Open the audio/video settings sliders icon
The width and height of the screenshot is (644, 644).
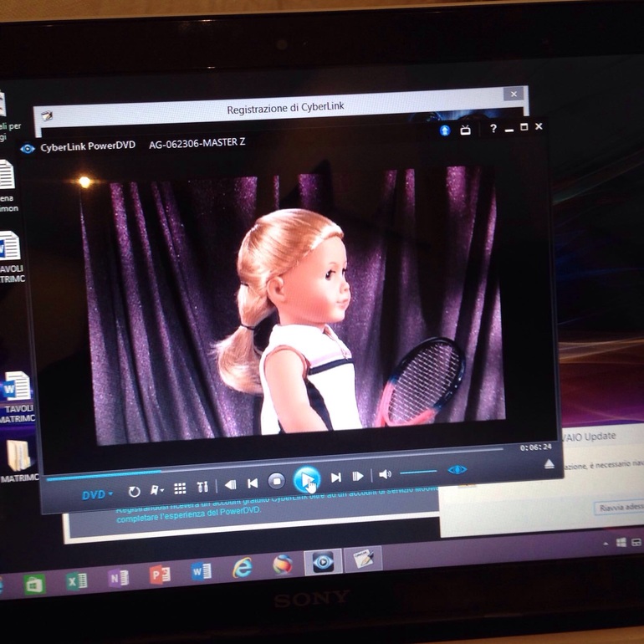click(x=202, y=487)
